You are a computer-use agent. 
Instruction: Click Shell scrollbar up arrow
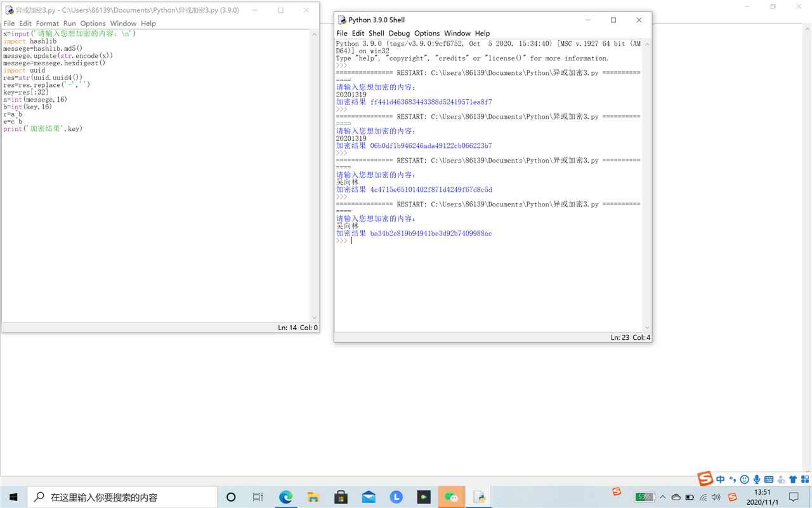647,44
